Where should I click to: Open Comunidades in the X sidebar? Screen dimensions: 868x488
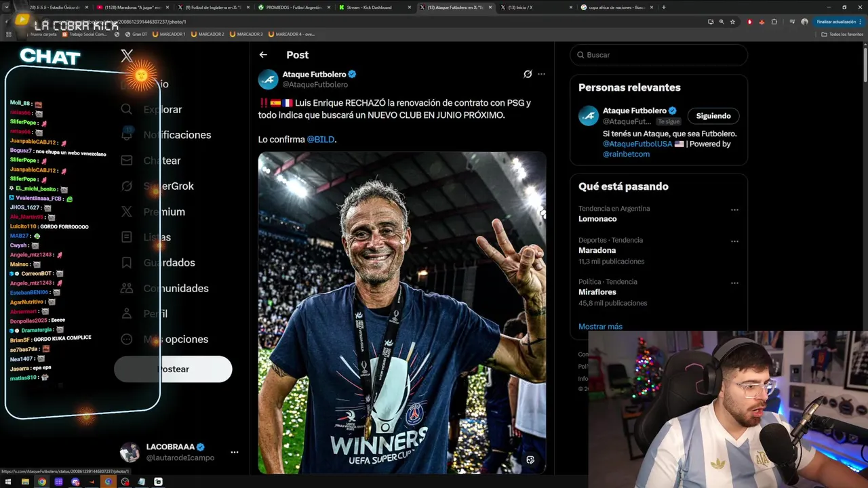[176, 288]
